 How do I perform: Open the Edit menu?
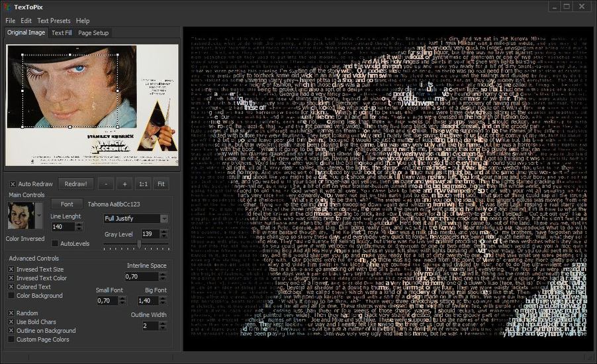pyautogui.click(x=26, y=21)
